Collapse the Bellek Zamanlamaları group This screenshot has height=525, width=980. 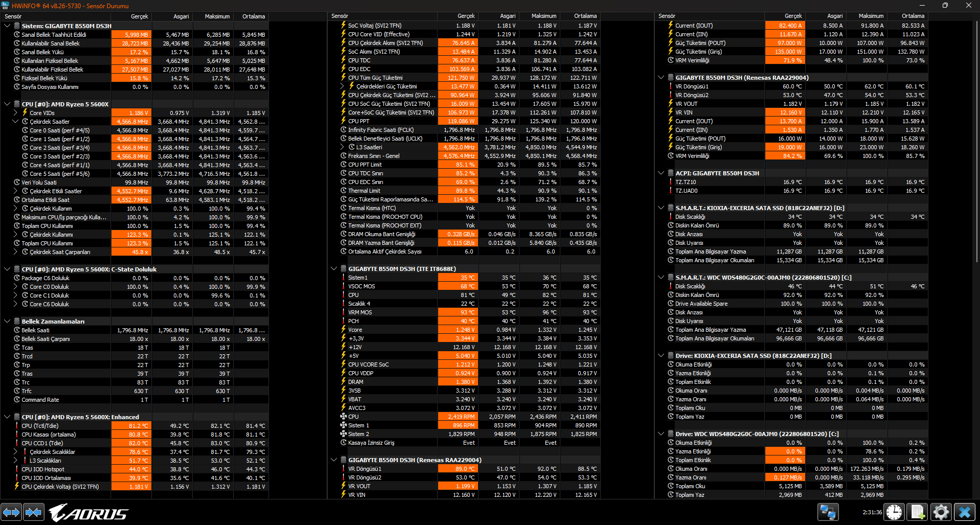point(7,322)
